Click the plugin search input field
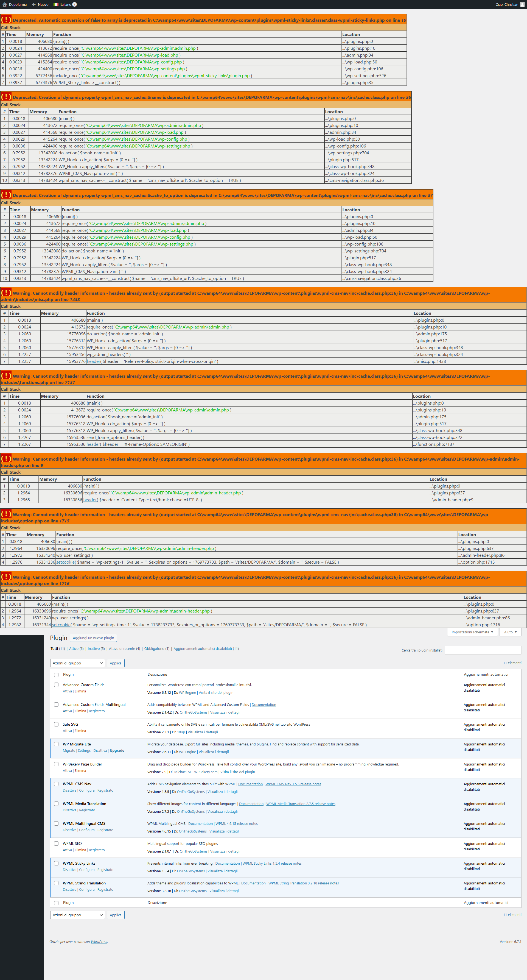 (x=483, y=650)
